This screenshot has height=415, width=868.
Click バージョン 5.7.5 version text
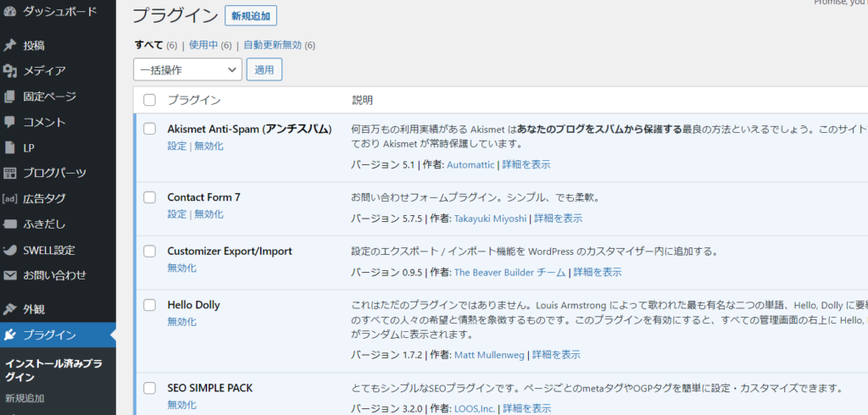pyautogui.click(x=387, y=219)
